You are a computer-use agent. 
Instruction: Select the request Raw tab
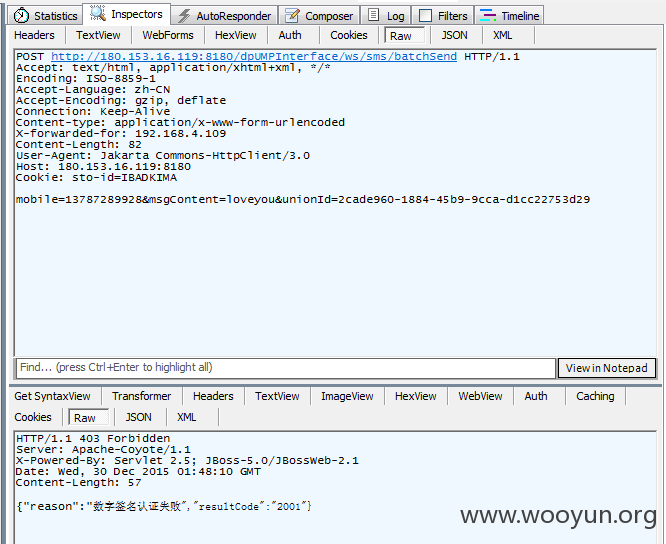click(x=404, y=36)
